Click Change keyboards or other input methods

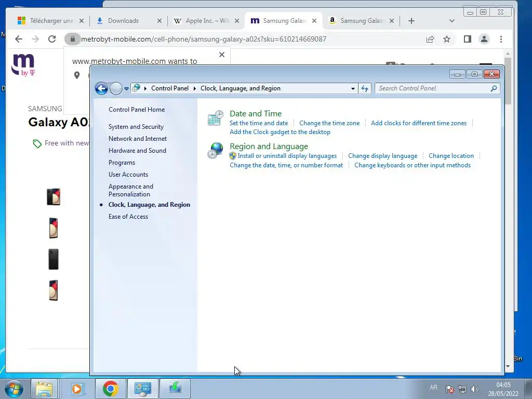pos(413,165)
